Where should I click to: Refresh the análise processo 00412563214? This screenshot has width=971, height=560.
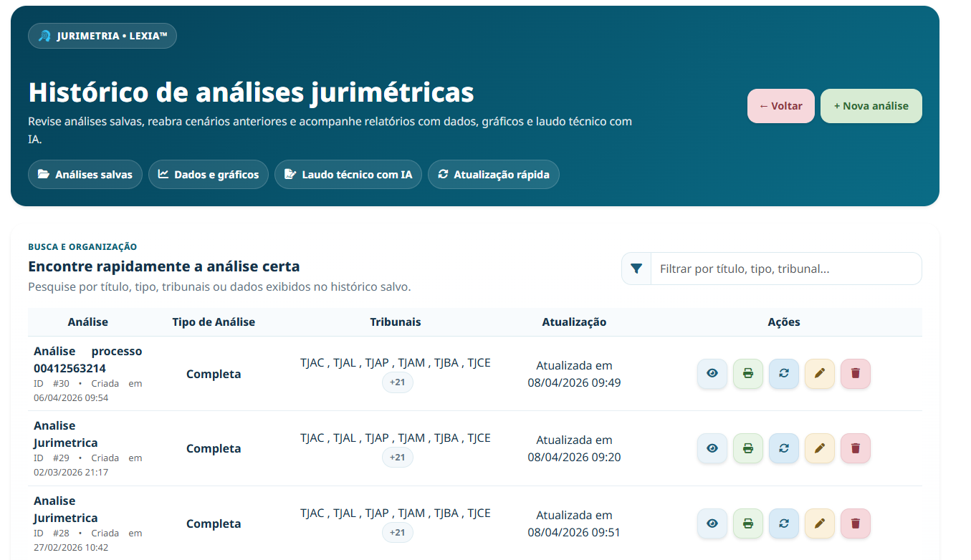click(x=783, y=373)
